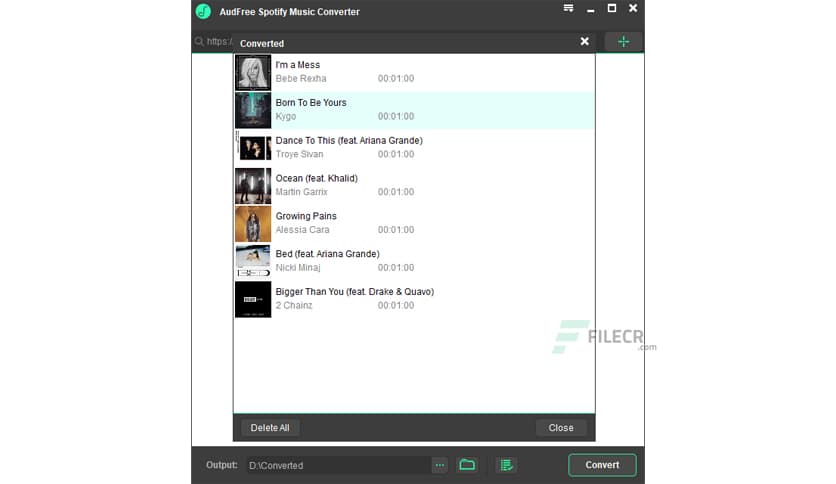Browse output path with the ellipsis button
The image size is (836, 484).
[439, 465]
